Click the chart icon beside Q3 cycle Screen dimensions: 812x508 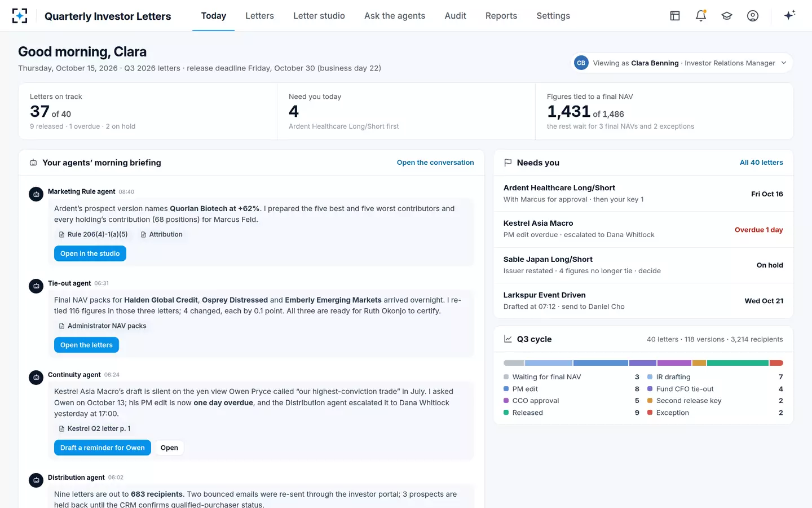508,339
